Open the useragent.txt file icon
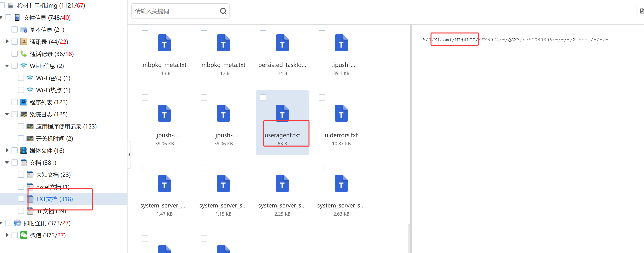644x253 pixels. pos(282,113)
